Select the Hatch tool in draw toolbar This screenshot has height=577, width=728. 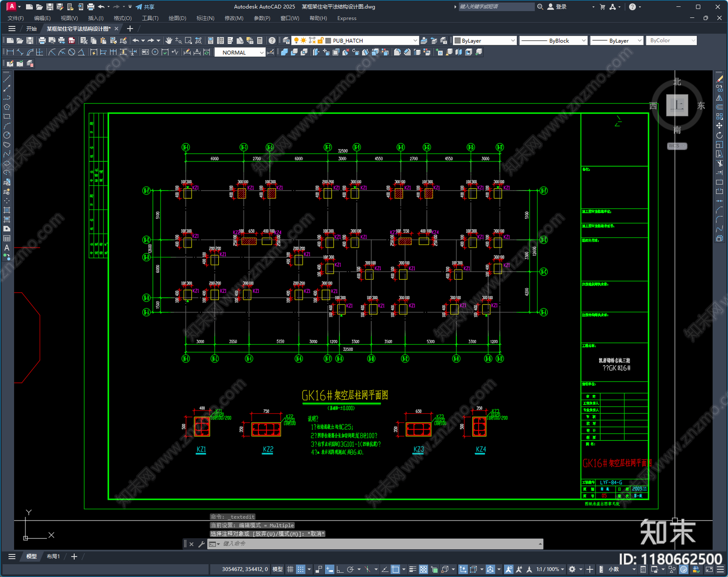pos(7,210)
